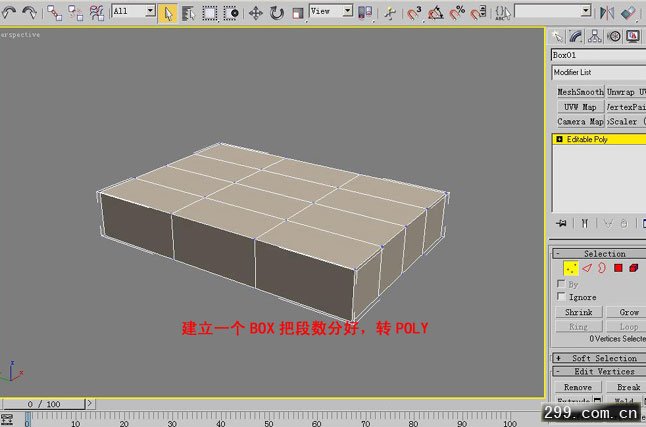
Task: Toggle Angle Snap
Action: [x=435, y=13]
